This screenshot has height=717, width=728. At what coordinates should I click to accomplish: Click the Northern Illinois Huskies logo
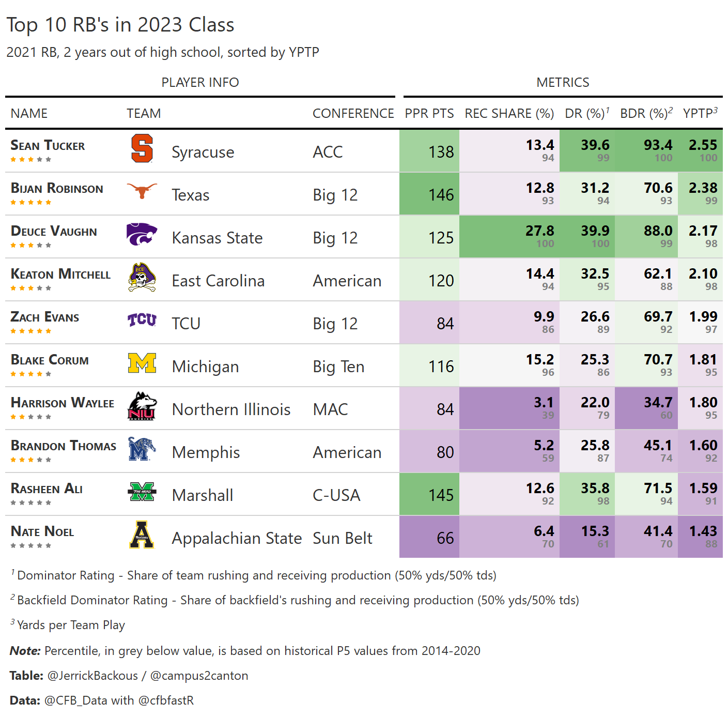[142, 406]
